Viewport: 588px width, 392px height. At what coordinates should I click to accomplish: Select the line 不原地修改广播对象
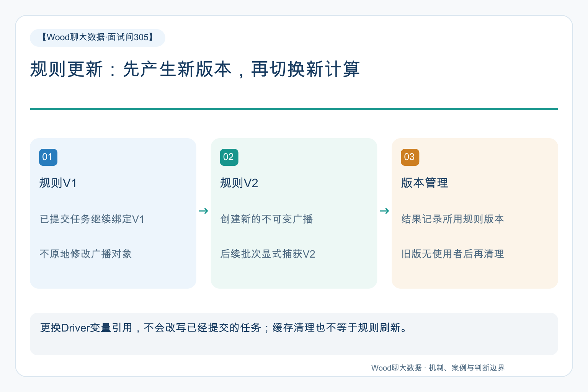86,254
